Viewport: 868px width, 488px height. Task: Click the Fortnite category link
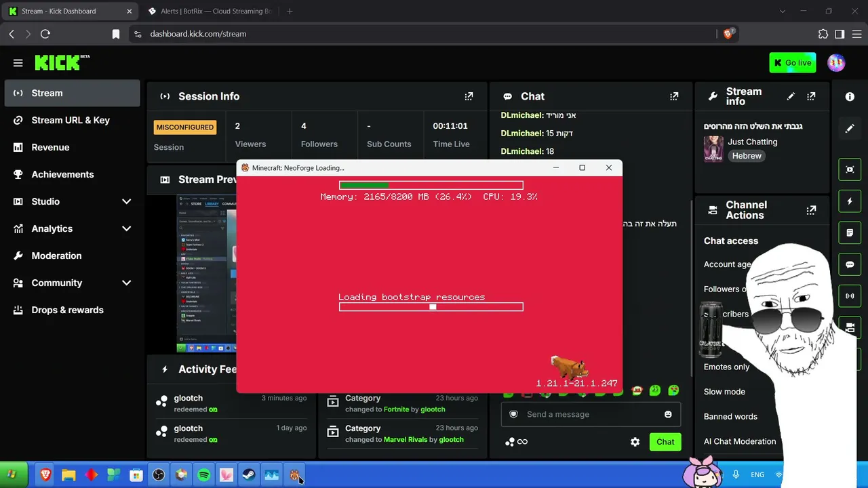click(x=396, y=409)
